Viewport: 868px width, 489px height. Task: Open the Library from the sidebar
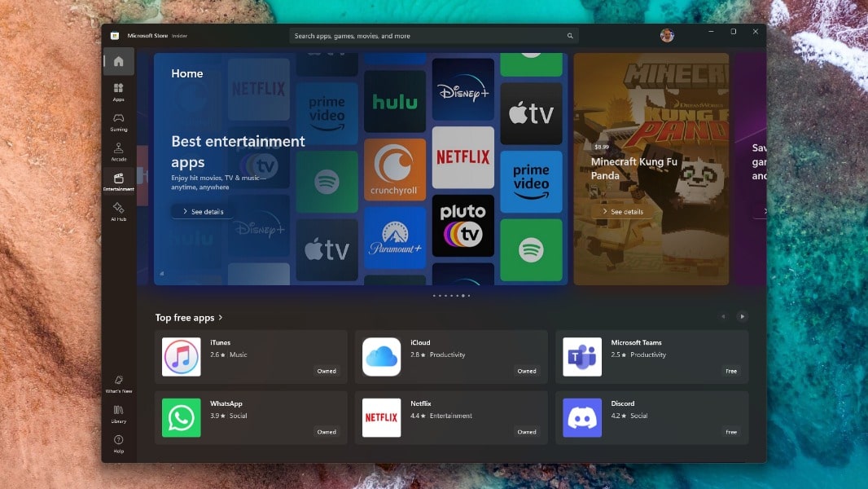tap(119, 416)
